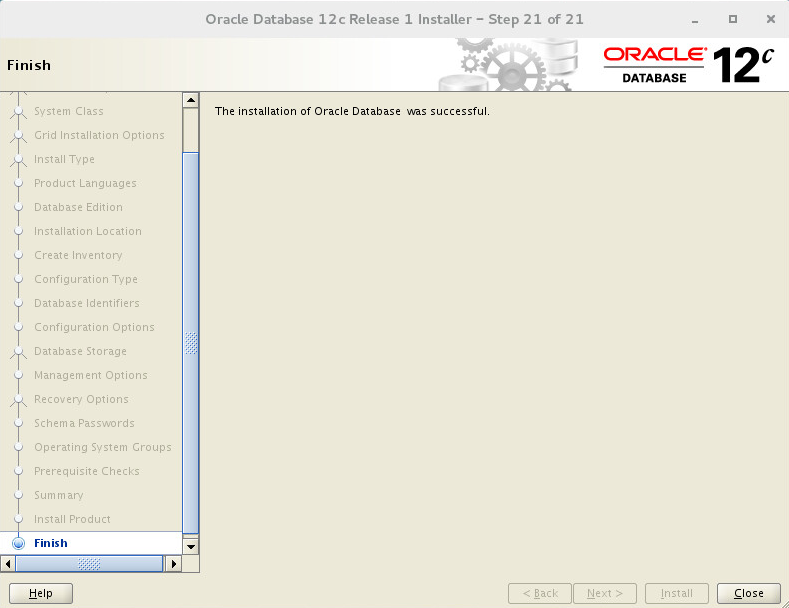This screenshot has height=608, width=789.
Task: Click step bullet beside System Class
Action: click(19, 111)
